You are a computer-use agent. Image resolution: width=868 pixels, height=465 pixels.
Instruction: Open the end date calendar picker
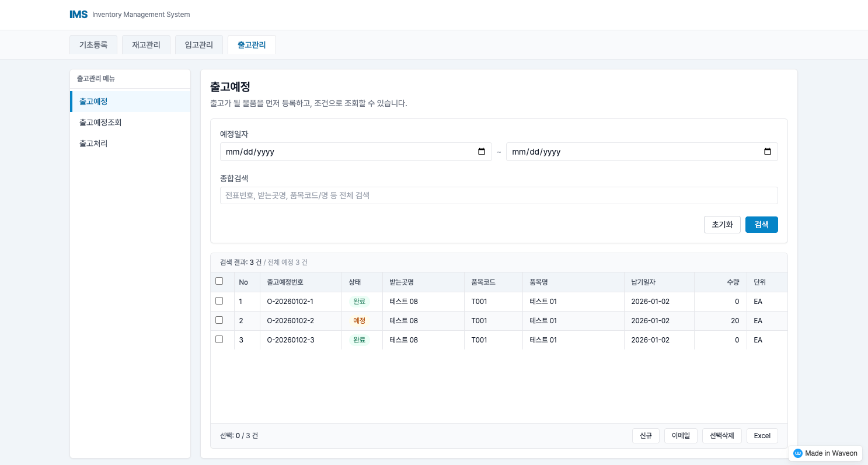pos(767,151)
